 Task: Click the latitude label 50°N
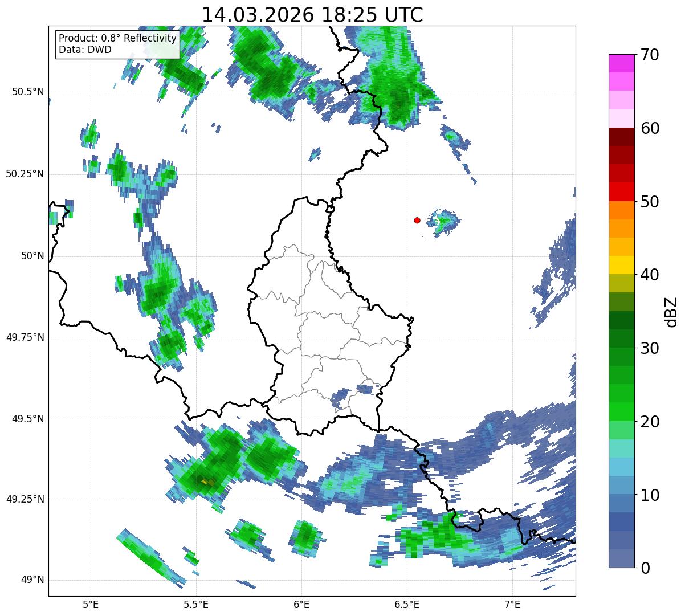(x=32, y=256)
